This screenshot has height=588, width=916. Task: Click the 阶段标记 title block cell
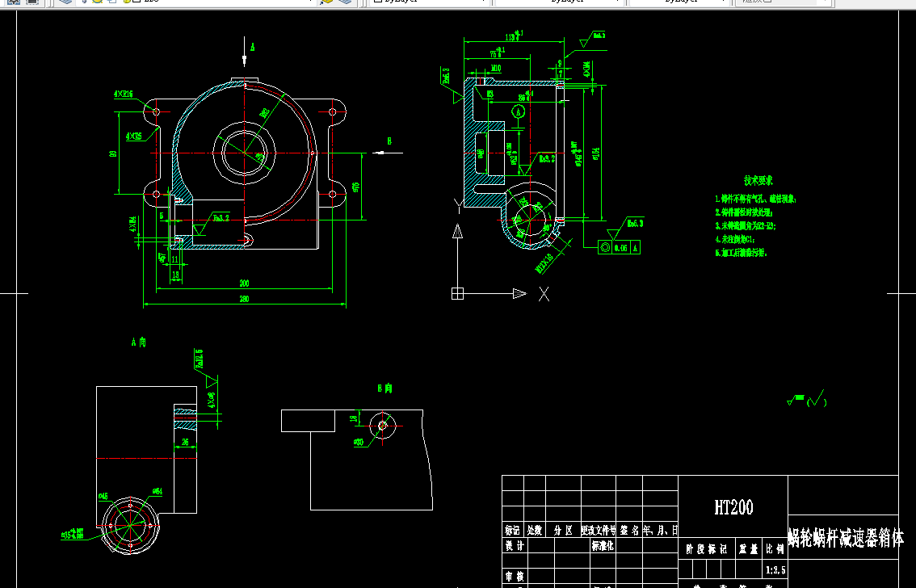pyautogui.click(x=706, y=549)
